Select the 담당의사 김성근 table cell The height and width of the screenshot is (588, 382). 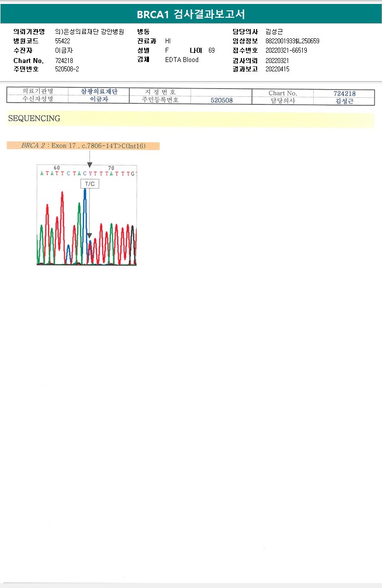pos(344,101)
